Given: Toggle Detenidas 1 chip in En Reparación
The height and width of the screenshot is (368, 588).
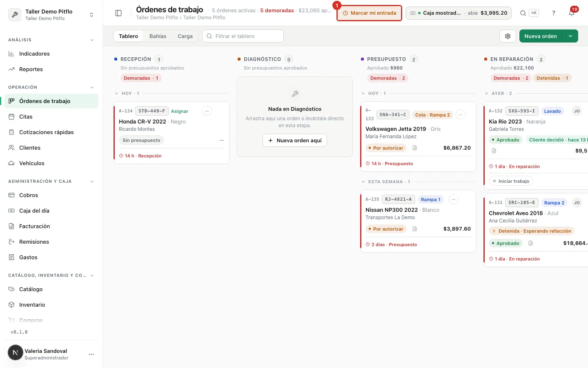Looking at the screenshot, I should [x=552, y=78].
